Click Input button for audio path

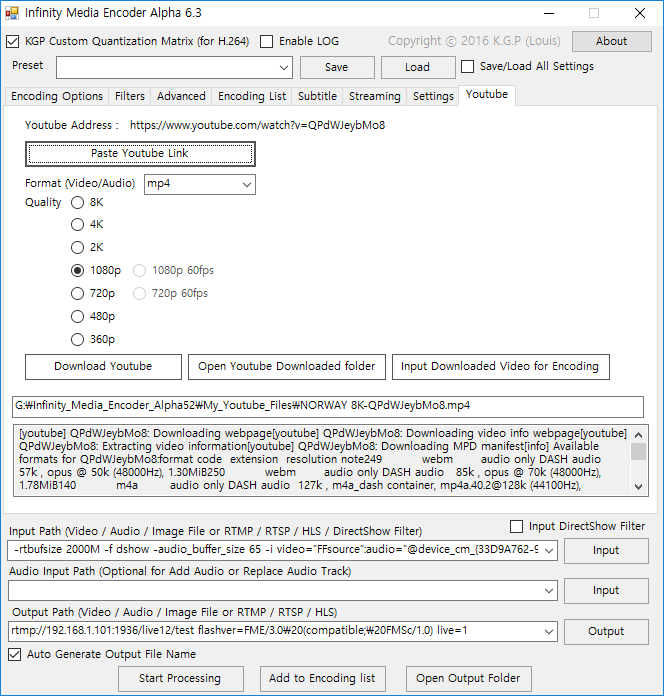(606, 591)
